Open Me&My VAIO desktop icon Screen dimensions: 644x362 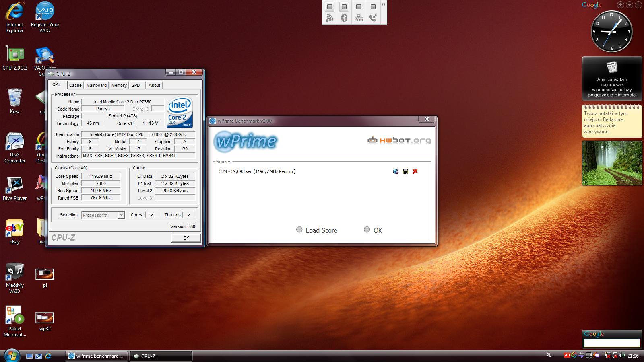[15, 278]
